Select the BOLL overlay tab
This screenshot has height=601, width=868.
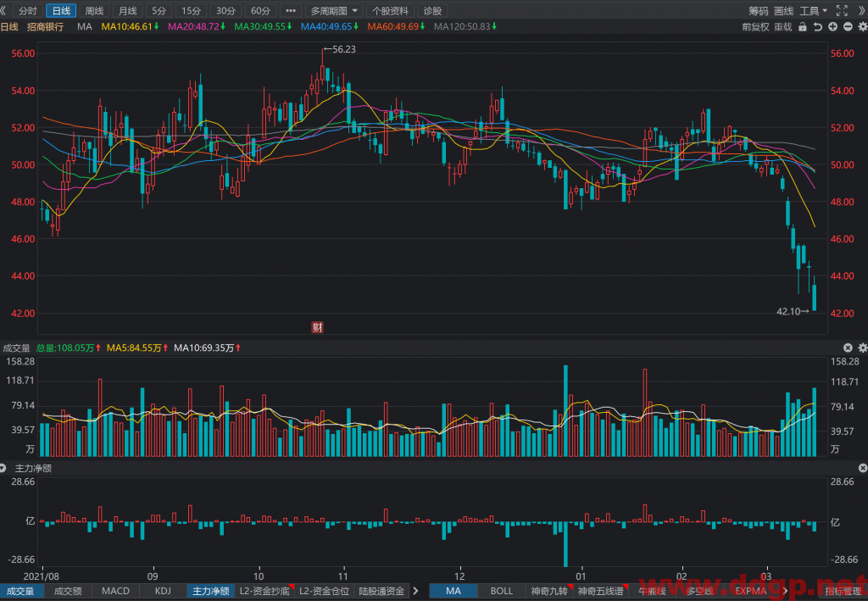coord(501,591)
